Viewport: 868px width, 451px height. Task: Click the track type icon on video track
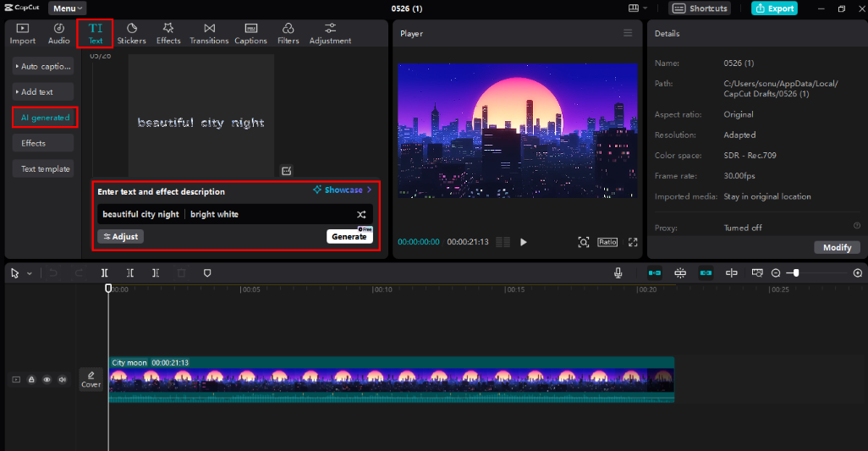tap(16, 380)
